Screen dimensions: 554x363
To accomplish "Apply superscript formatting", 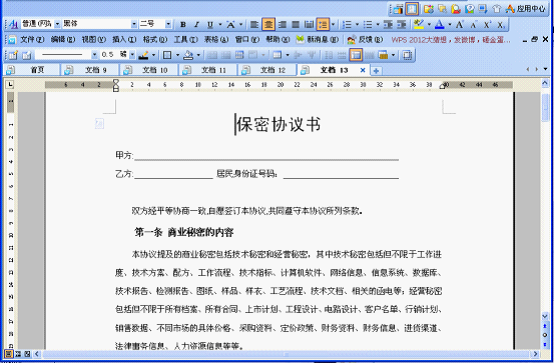I will tap(487, 24).
